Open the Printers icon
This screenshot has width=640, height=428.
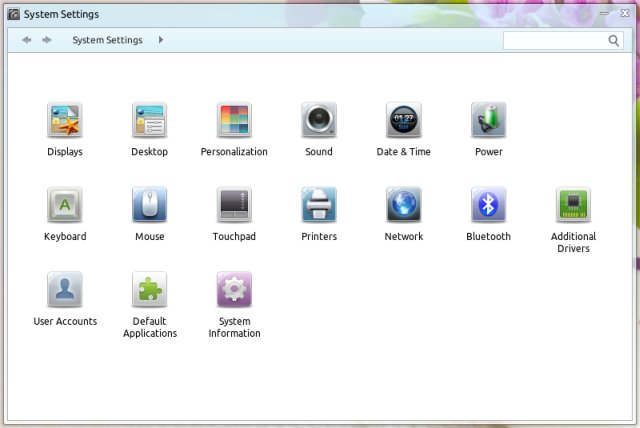[319, 204]
